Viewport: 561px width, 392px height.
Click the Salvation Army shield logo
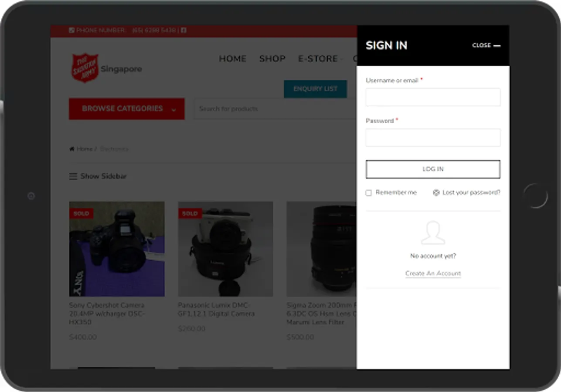click(85, 68)
